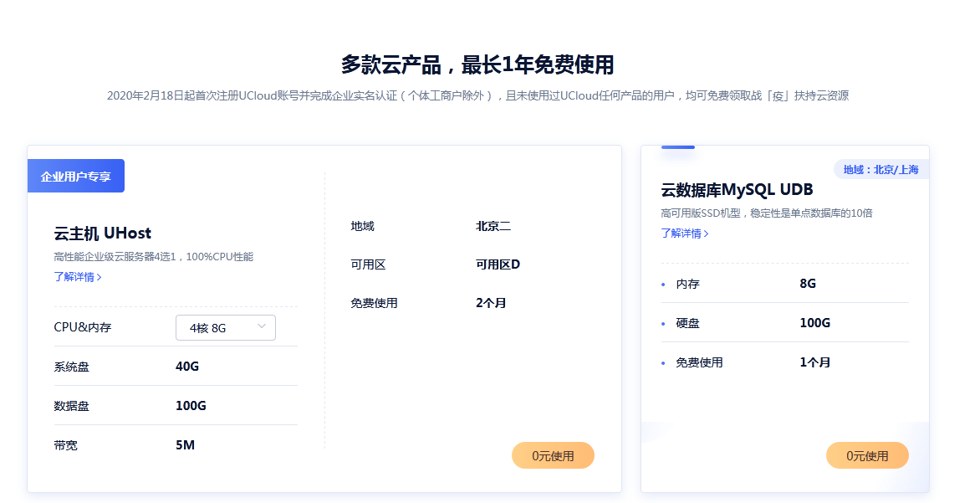
Task: Click the 2020年2月18日 eligibility subtitle
Action: click(x=477, y=95)
